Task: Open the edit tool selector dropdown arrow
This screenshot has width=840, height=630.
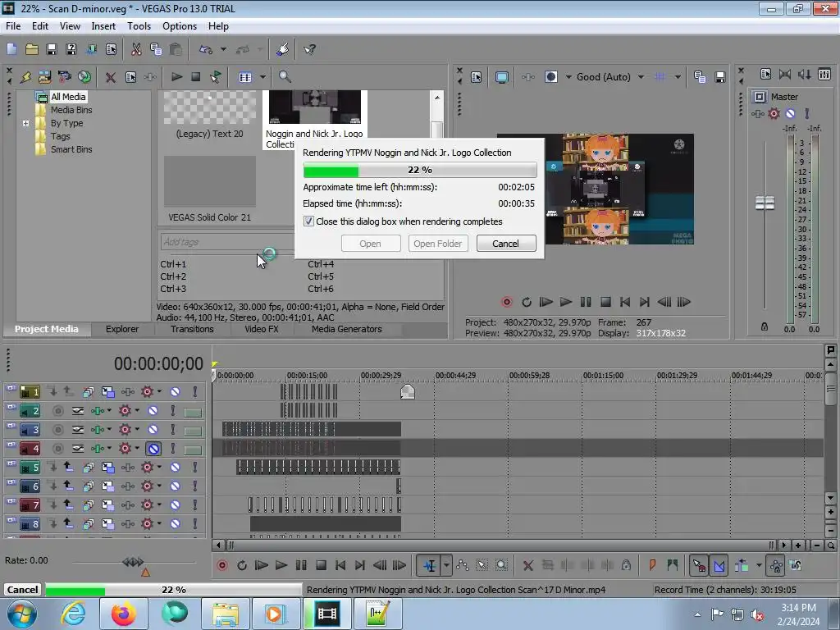Action: [x=446, y=565]
